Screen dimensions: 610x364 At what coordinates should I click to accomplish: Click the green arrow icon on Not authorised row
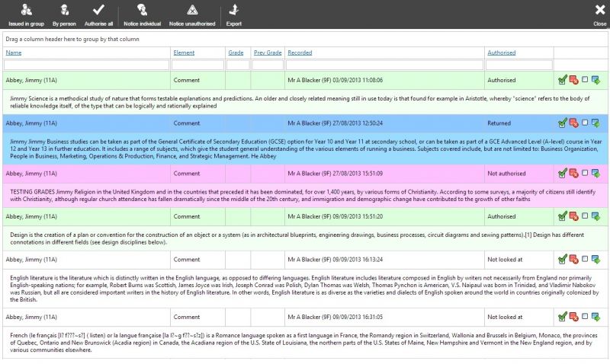point(596,174)
